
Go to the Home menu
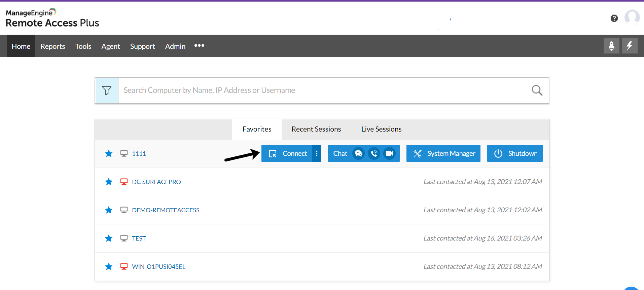coord(21,46)
